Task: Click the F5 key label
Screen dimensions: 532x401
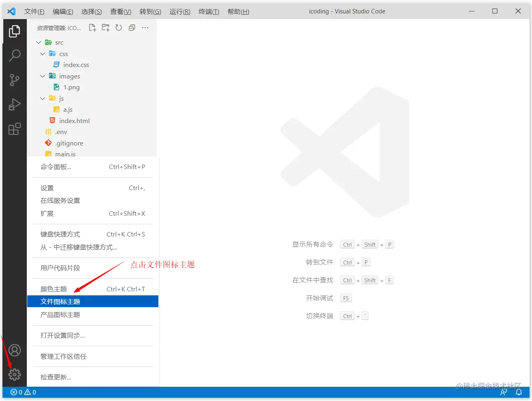Action: pyautogui.click(x=346, y=298)
